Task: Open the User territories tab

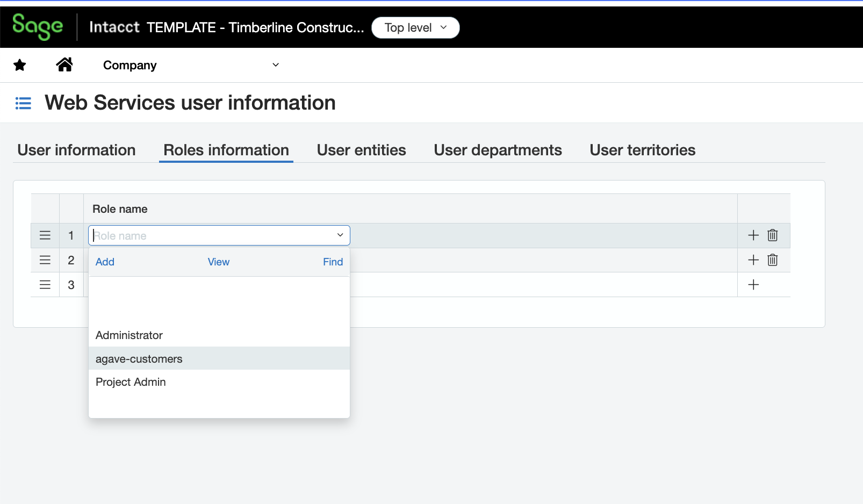Action: (643, 150)
